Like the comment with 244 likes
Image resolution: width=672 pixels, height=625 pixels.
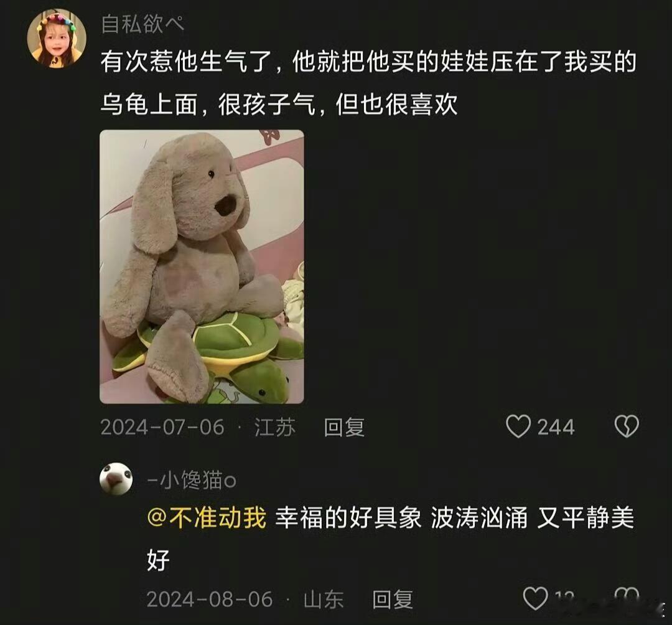point(518,426)
